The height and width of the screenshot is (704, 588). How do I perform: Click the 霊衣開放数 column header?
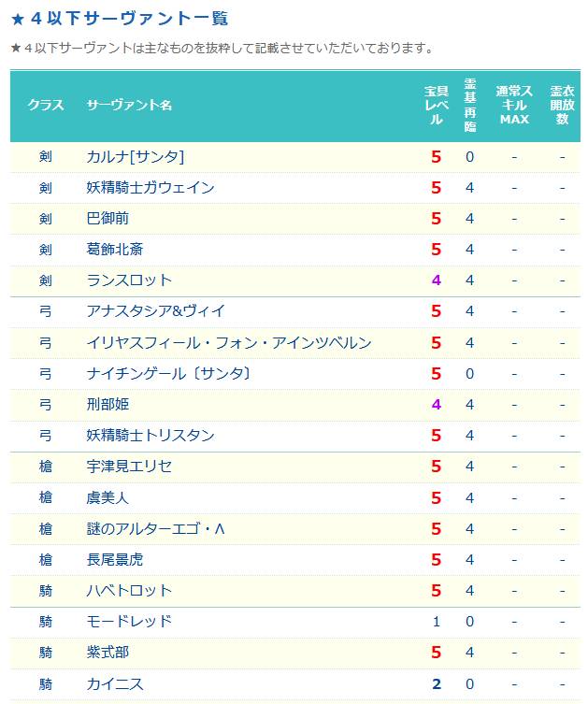point(562,105)
